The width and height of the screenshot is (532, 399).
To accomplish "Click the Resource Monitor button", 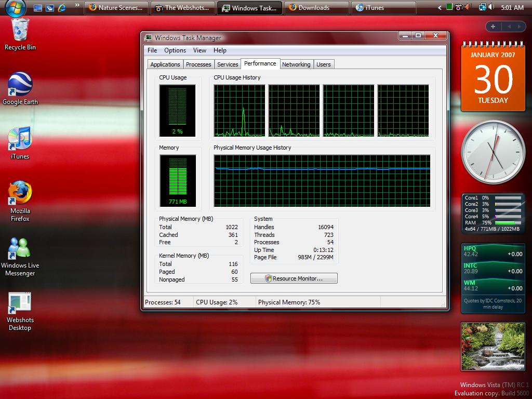I will [x=294, y=278].
